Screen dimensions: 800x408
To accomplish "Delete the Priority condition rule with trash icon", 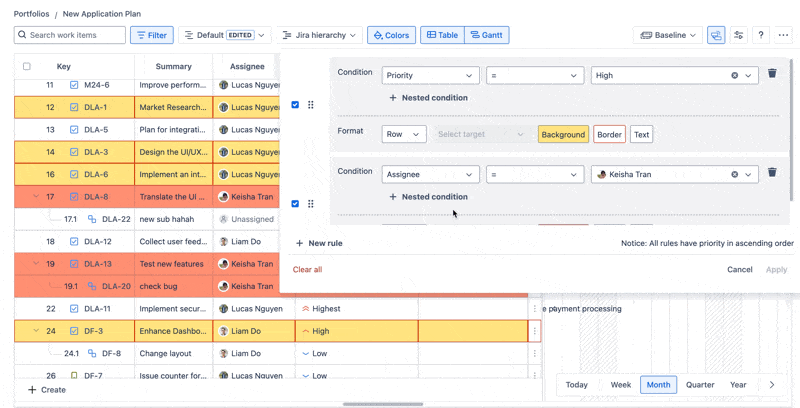I will [x=772, y=74].
